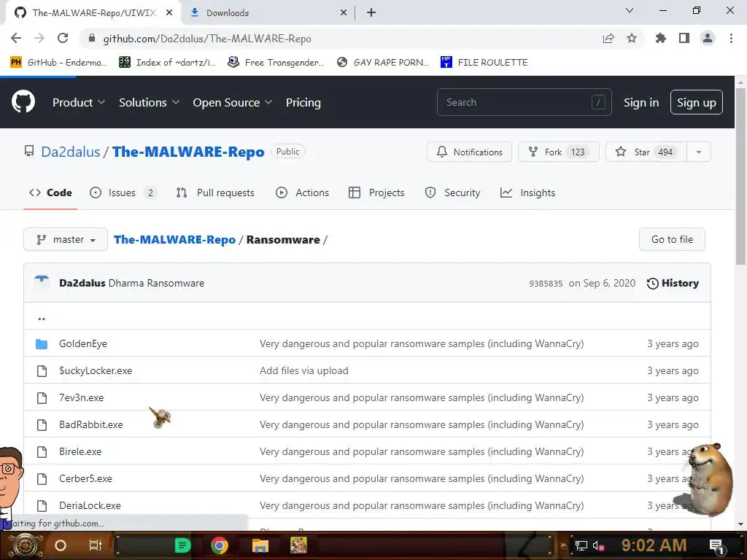Open the extensions puzzle icon
This screenshot has height=560, width=747.
click(x=661, y=38)
